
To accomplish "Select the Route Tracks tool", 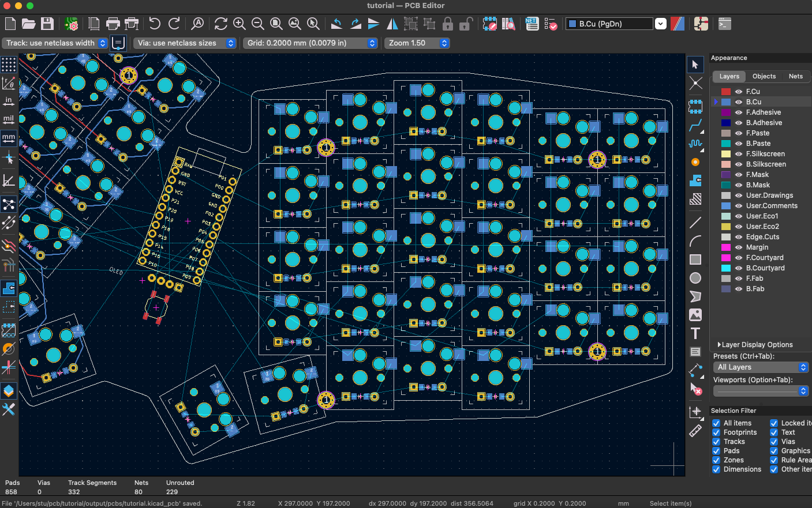I will pos(695,125).
